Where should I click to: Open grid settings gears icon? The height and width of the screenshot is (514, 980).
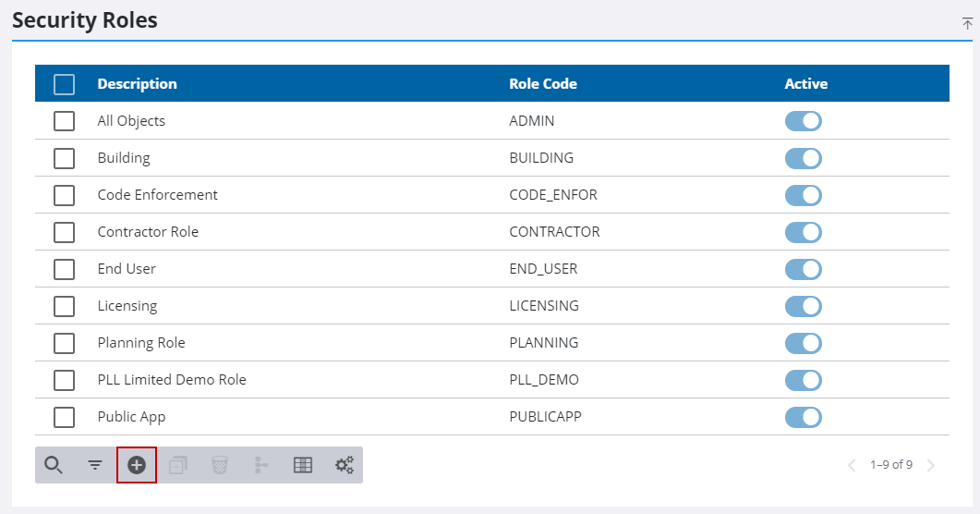point(345,465)
